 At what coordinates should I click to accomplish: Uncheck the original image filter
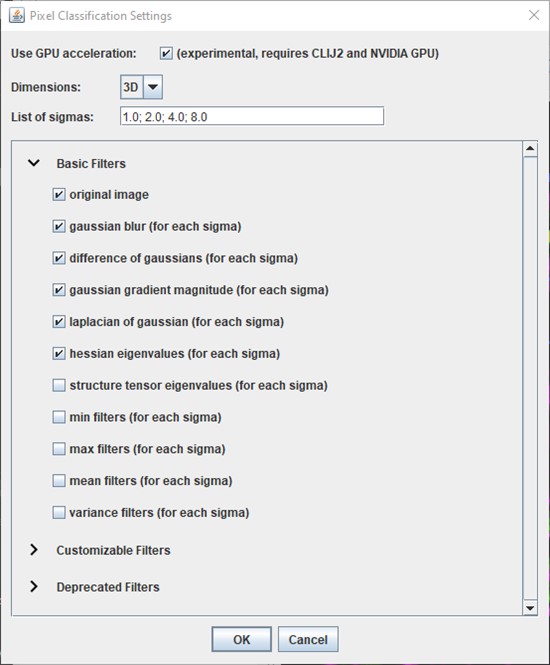coord(59,195)
